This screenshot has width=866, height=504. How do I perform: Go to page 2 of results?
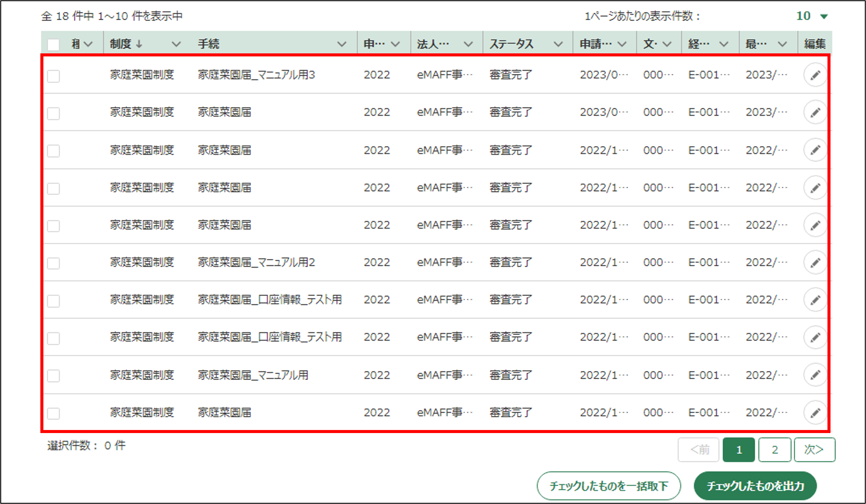(775, 449)
